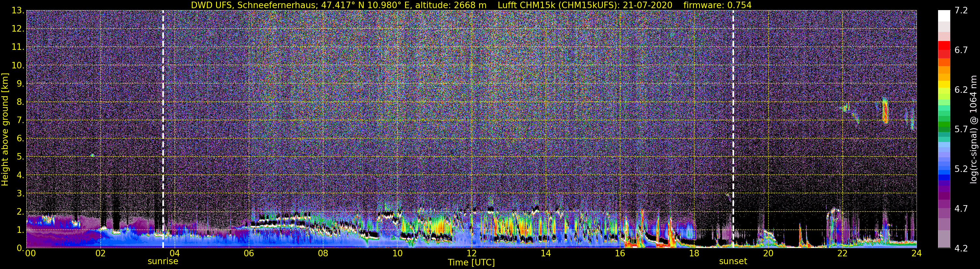The image size is (980, 269).
Task: Click the '7.2' colorbar value
Action: (x=961, y=10)
